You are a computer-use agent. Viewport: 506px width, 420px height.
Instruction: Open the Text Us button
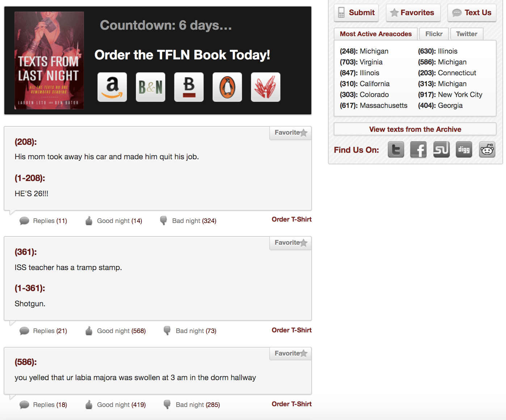(x=472, y=13)
